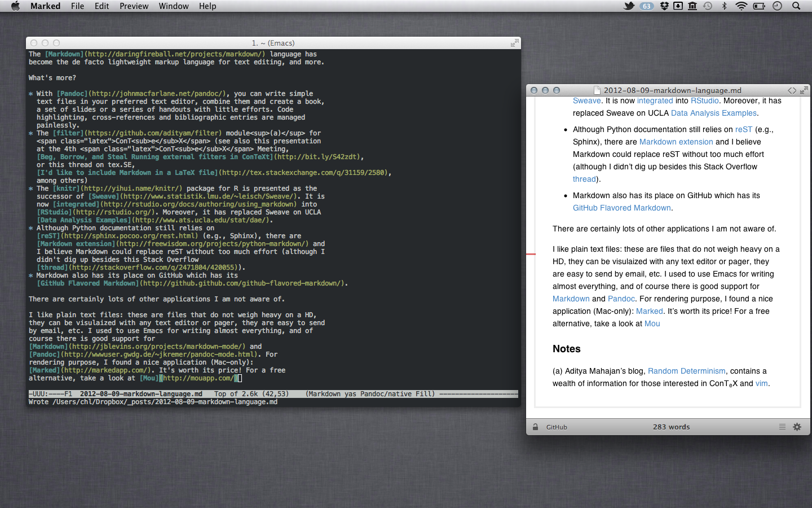Click the [knitr] yihui.name URL in Emacs
Screen dimensions: 812x508
[x=117, y=189]
